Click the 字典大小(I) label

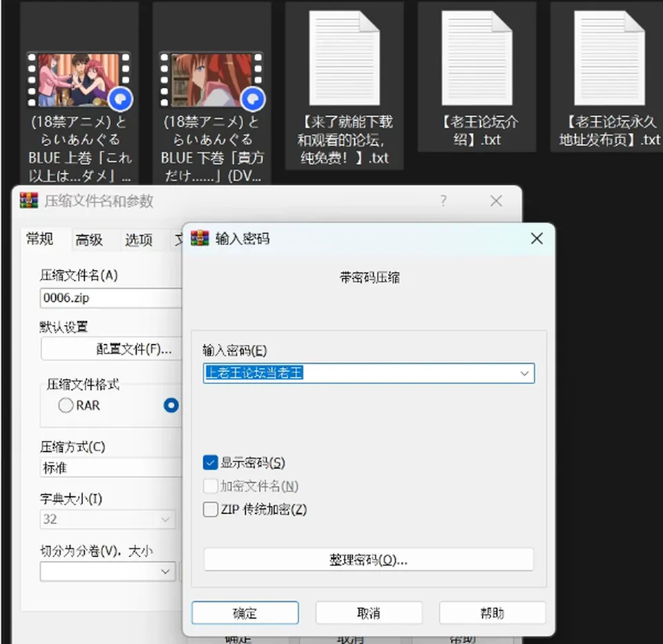pyautogui.click(x=71, y=499)
